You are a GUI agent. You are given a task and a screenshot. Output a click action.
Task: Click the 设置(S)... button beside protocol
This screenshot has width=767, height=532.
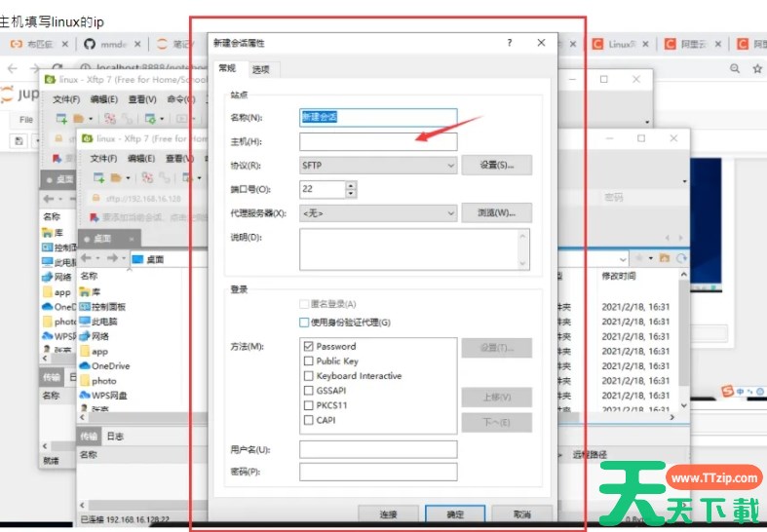click(496, 166)
